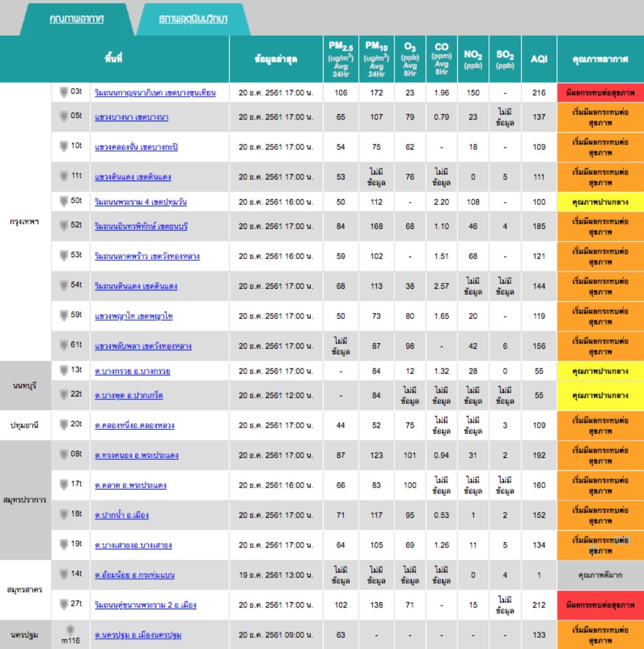Click the กรุงเทพฯ province cell
The image size is (644, 649).
point(25,221)
